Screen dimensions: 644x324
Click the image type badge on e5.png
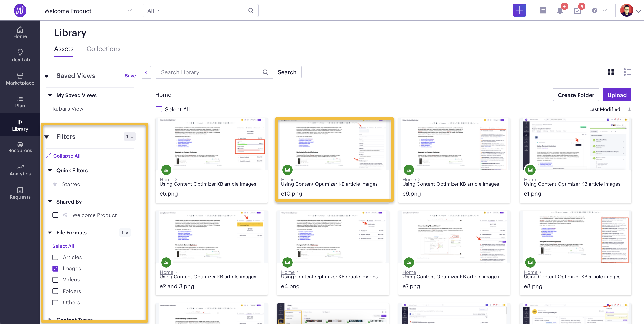point(166,170)
